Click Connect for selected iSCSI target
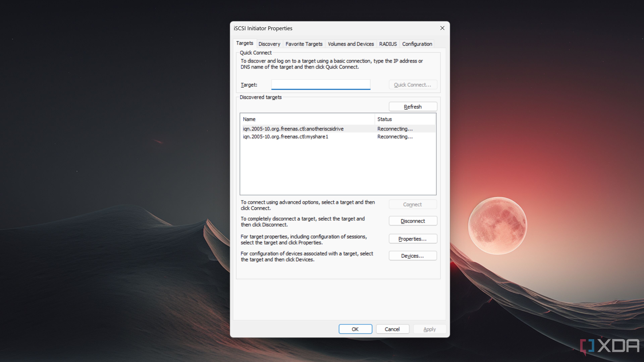644x362 pixels. pos(412,204)
